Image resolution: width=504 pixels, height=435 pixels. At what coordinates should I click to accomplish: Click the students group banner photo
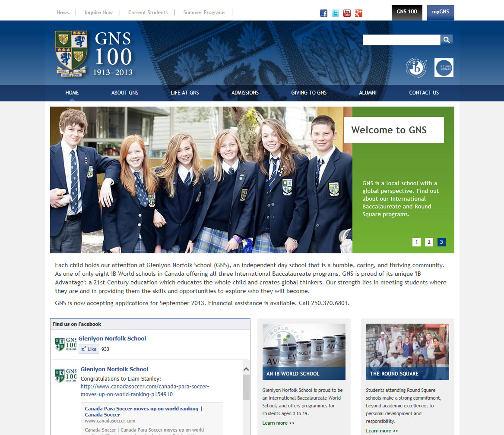click(201, 180)
